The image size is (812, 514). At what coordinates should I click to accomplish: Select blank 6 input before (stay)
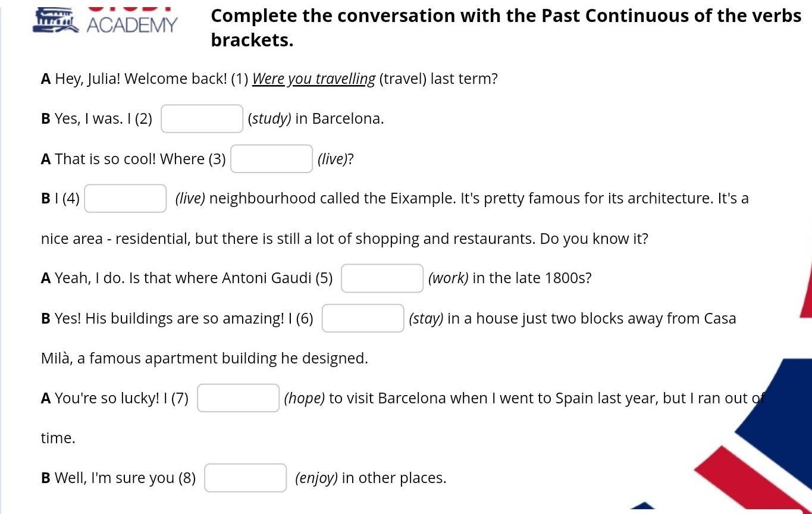click(x=363, y=318)
